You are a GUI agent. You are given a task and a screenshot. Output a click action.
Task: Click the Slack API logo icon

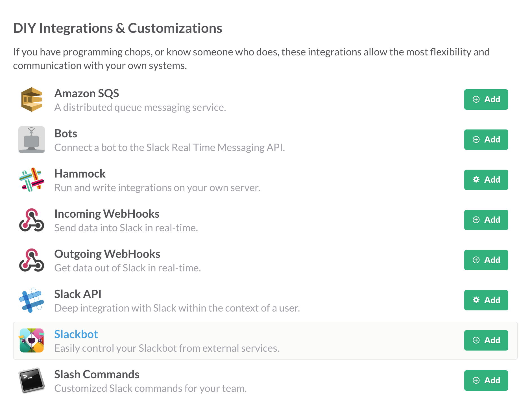31,300
